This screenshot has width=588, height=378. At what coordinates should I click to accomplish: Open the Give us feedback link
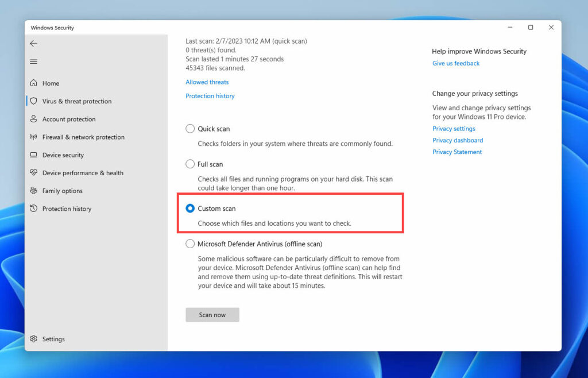456,63
